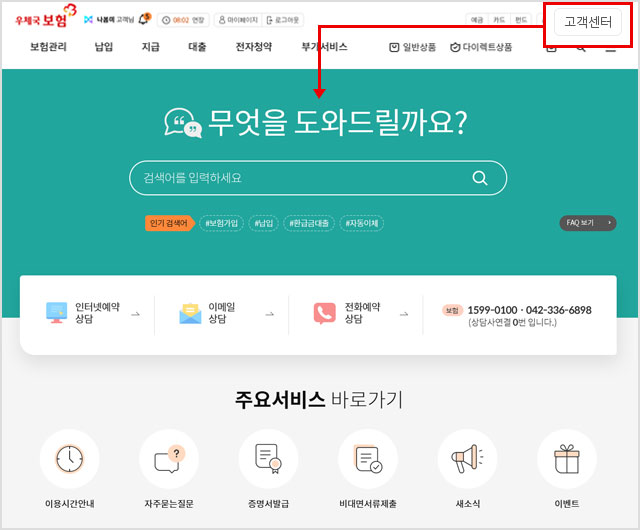Viewport: 640px width, 530px height.
Task: Switch to the 예금 site tab
Action: 477,20
